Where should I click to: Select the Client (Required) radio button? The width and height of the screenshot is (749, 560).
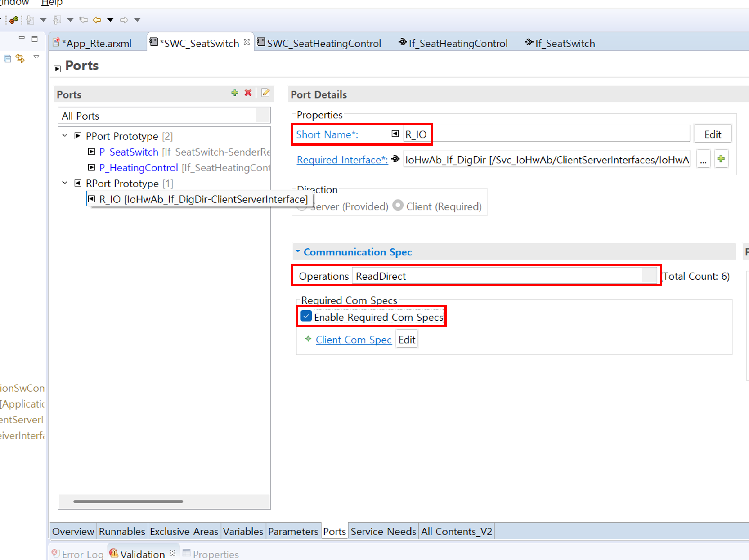tap(398, 206)
